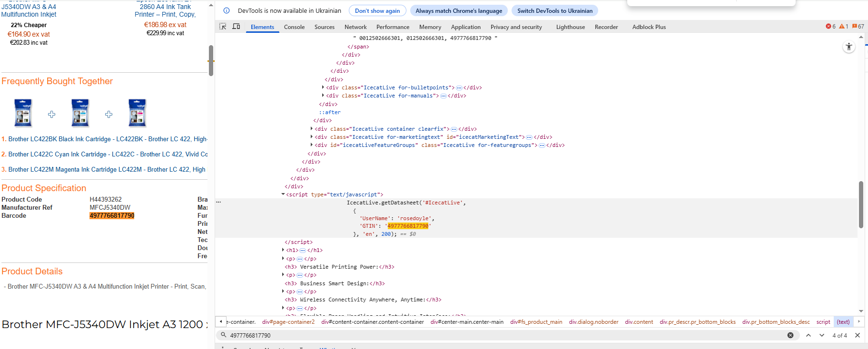Switch to the Elements tab
Image resolution: width=868 pixels, height=349 pixels.
click(263, 27)
